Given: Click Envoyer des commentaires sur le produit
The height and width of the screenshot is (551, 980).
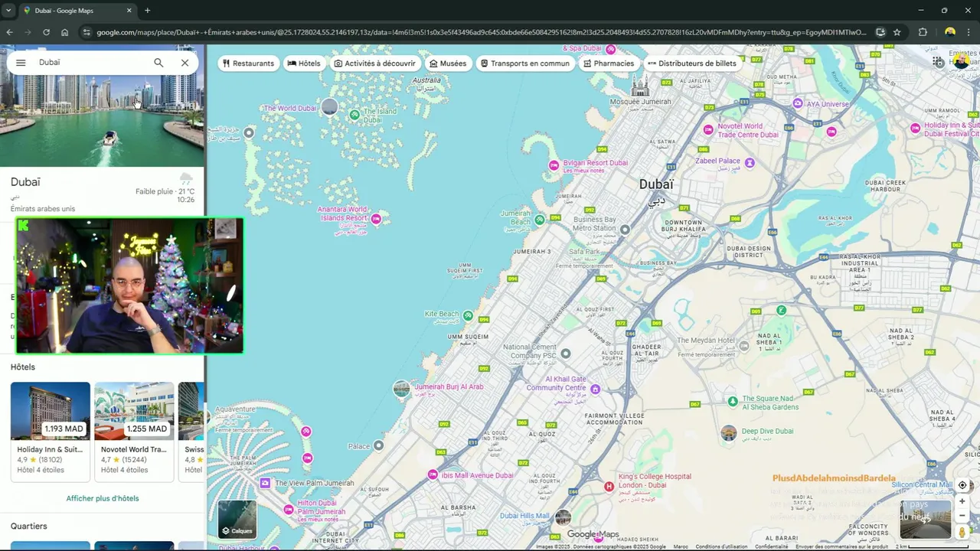Looking at the screenshot, I should (x=841, y=546).
